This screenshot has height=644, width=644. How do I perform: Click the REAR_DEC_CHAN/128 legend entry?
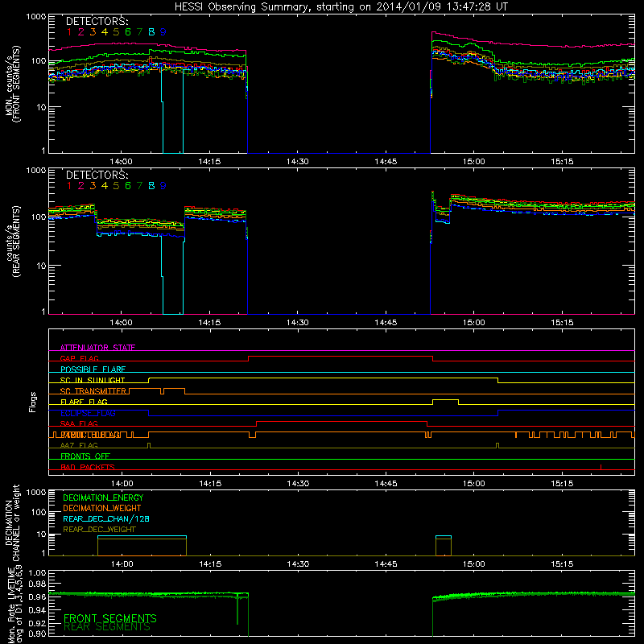pos(106,518)
